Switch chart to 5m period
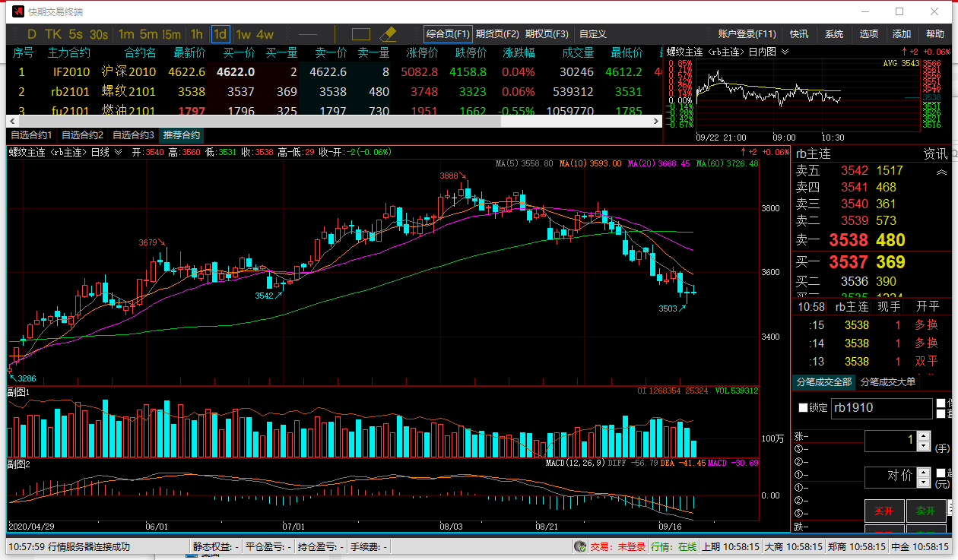958x560 pixels. 149,34
